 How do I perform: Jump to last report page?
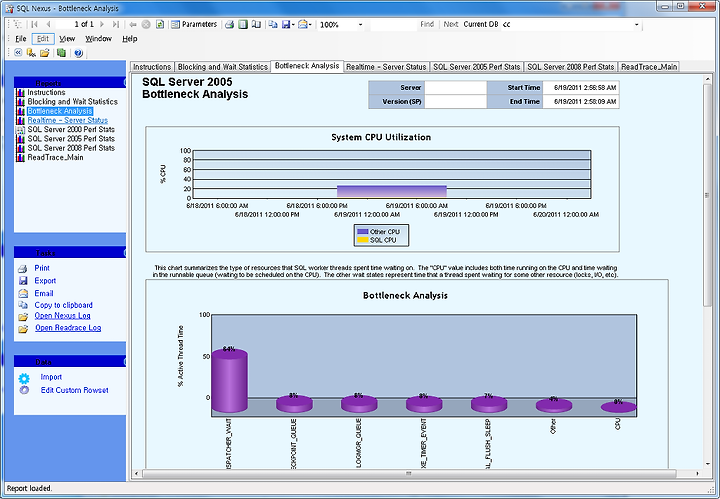[x=115, y=24]
